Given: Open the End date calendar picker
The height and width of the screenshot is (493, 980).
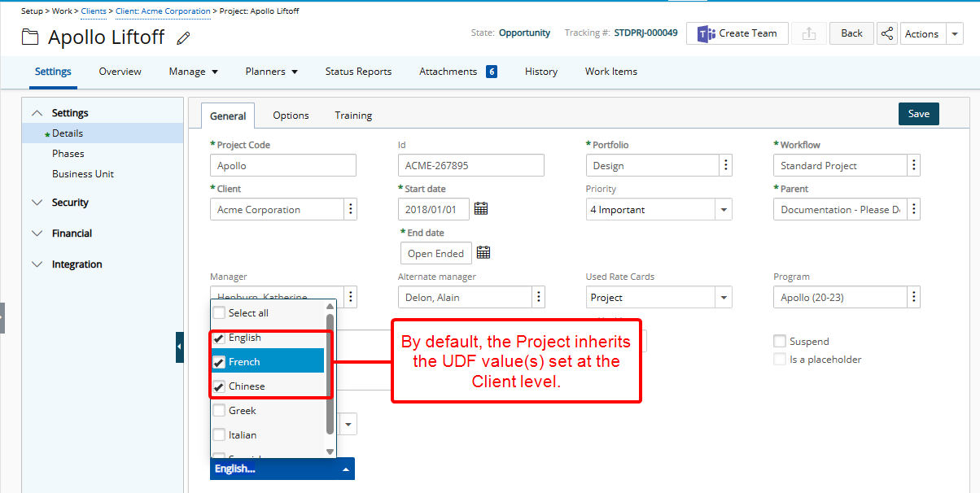Looking at the screenshot, I should pos(483,253).
